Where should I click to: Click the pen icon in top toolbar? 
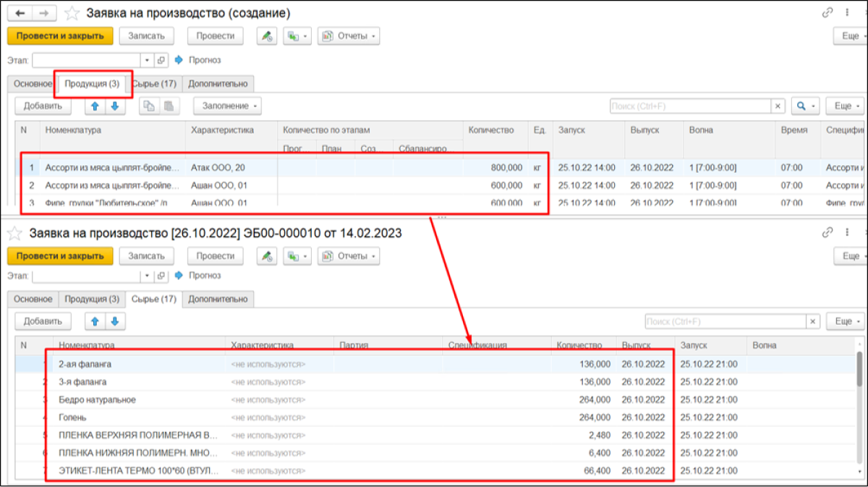pyautogui.click(x=267, y=36)
